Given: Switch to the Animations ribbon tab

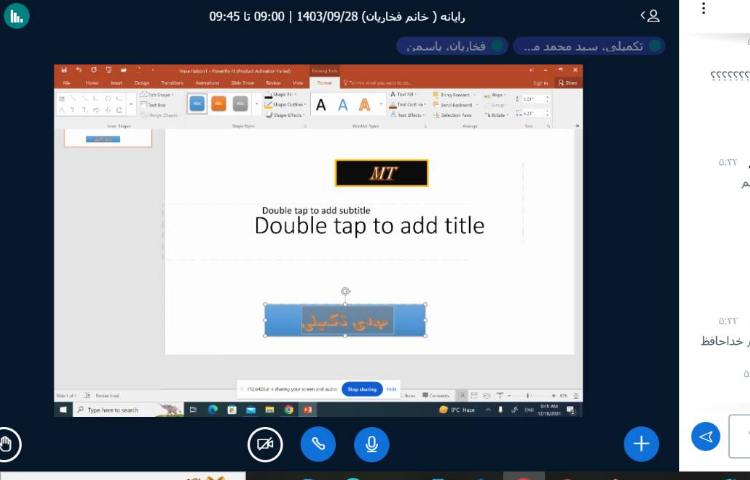Looking at the screenshot, I should pos(207,83).
